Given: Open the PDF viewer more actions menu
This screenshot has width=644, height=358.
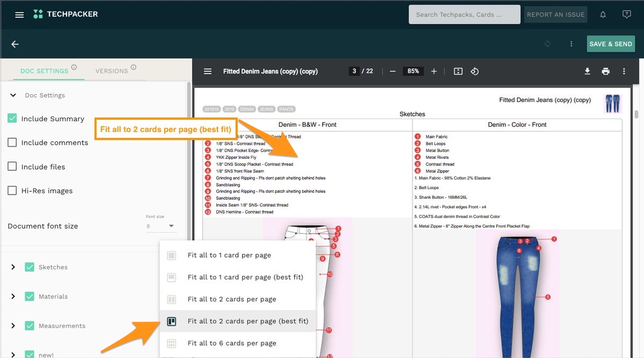Looking at the screenshot, I should click(x=624, y=71).
